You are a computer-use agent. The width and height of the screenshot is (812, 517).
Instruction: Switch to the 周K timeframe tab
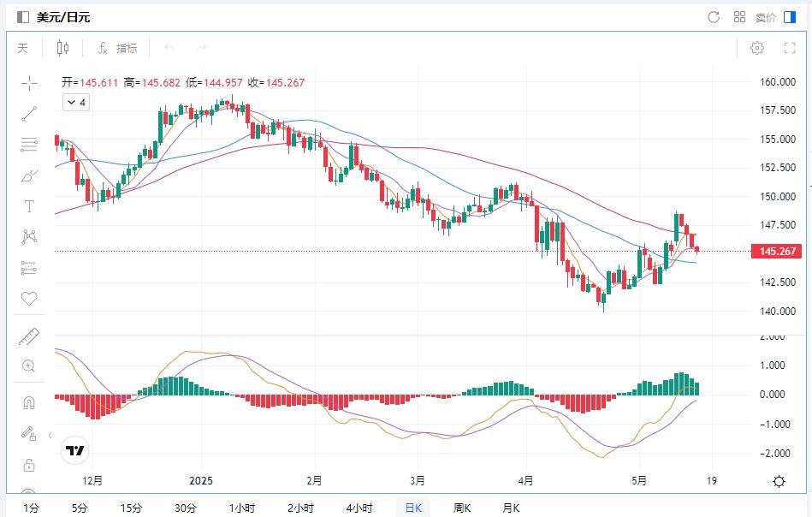[462, 508]
